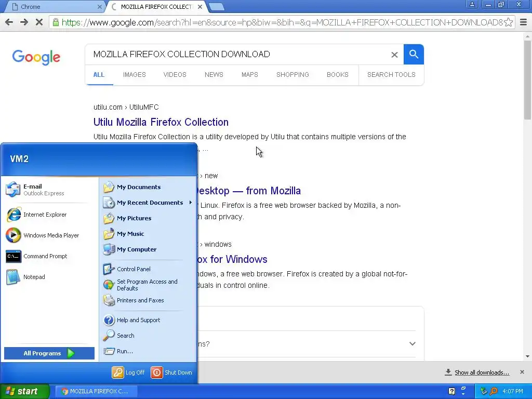
Task: Open Set Program Access and Defaults
Action: 148,285
